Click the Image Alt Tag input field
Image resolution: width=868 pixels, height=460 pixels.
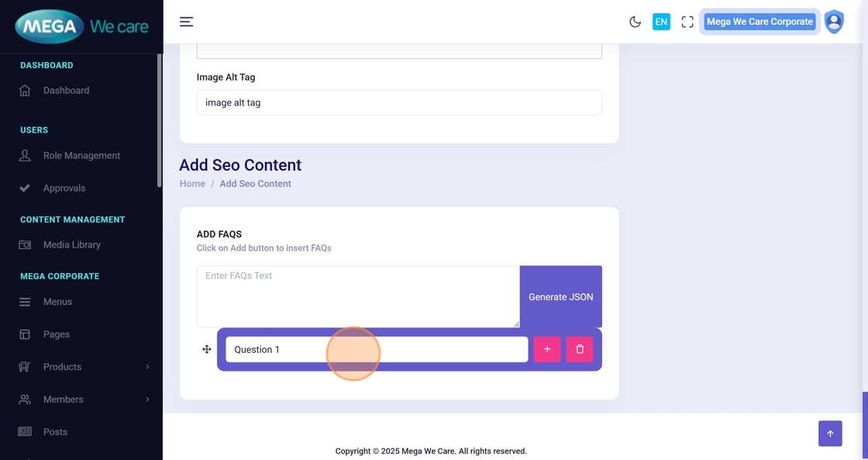coord(399,102)
